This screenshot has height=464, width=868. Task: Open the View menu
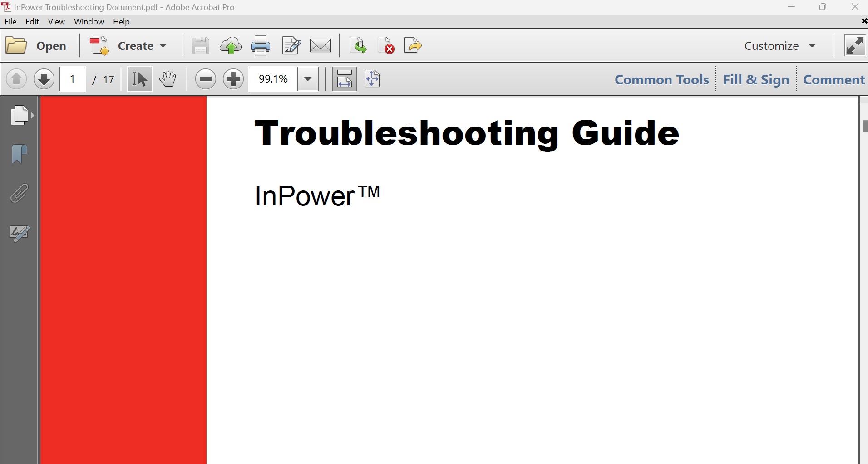coord(56,22)
